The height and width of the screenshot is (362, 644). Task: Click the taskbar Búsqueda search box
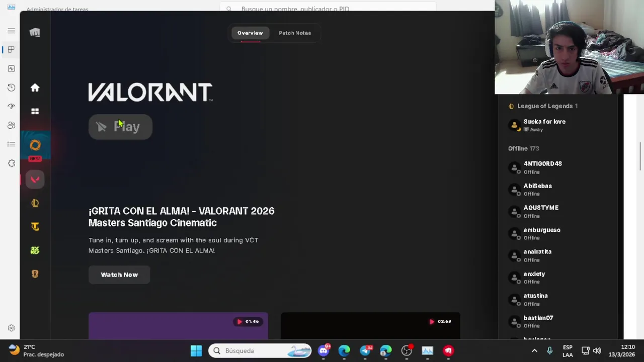tap(261, 351)
